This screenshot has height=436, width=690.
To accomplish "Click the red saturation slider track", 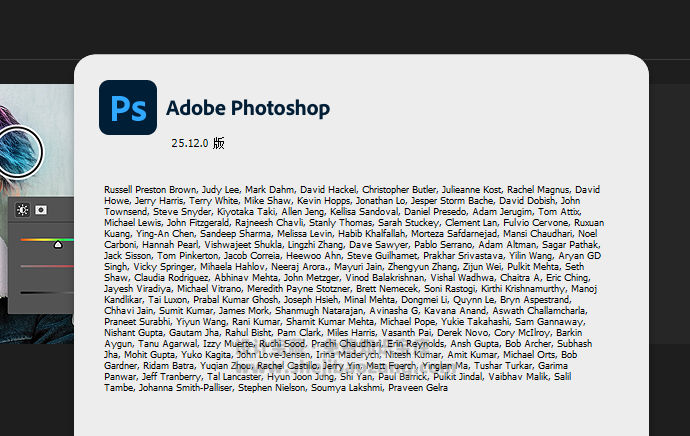I will (47, 266).
